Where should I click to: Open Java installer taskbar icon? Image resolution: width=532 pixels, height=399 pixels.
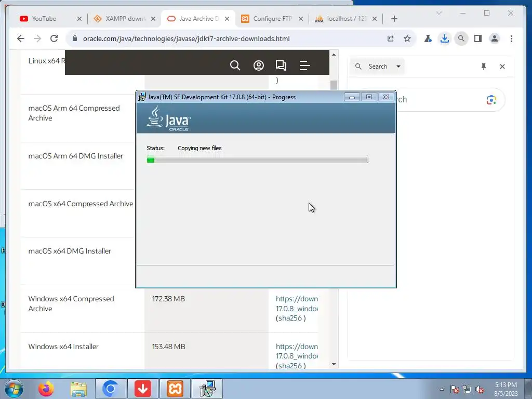[x=207, y=389]
